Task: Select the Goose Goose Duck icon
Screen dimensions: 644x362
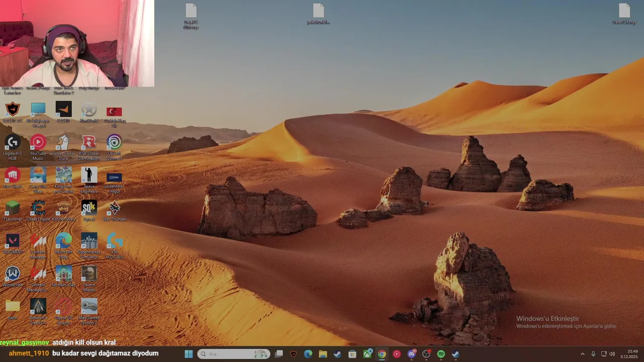Action: pyautogui.click(x=63, y=148)
